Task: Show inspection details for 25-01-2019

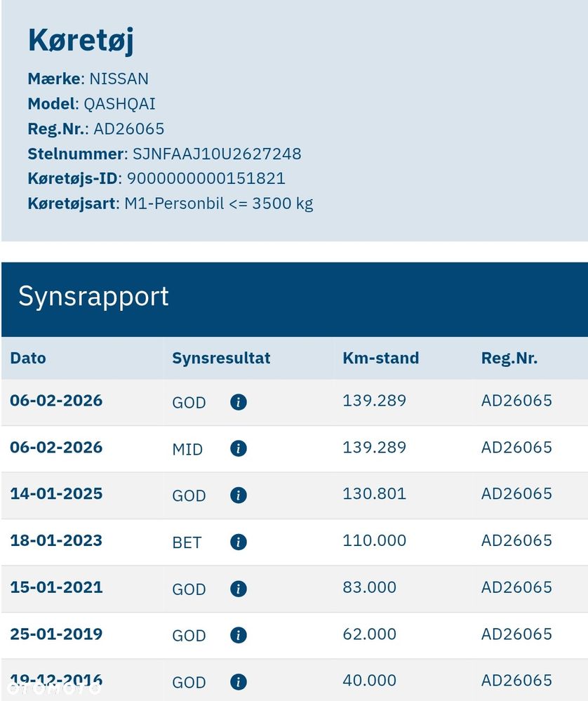Action: coord(239,635)
